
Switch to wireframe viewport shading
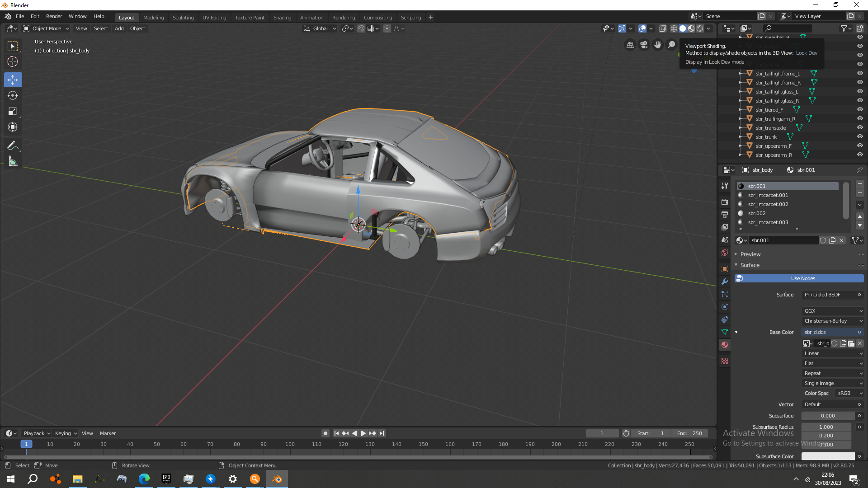674,28
